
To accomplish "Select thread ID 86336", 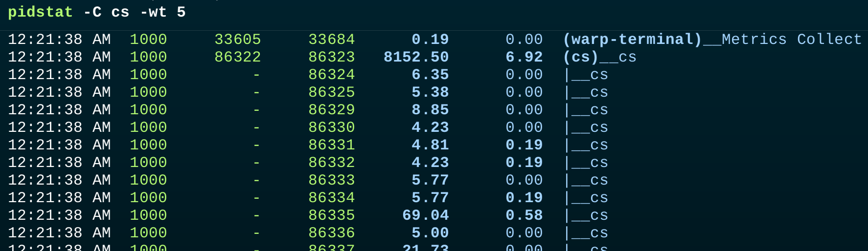I will coord(331,233).
